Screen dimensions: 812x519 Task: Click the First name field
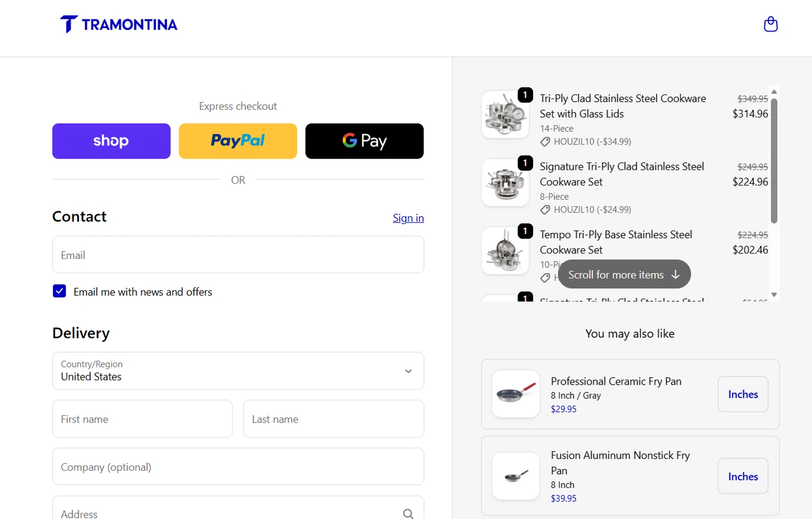[142, 419]
